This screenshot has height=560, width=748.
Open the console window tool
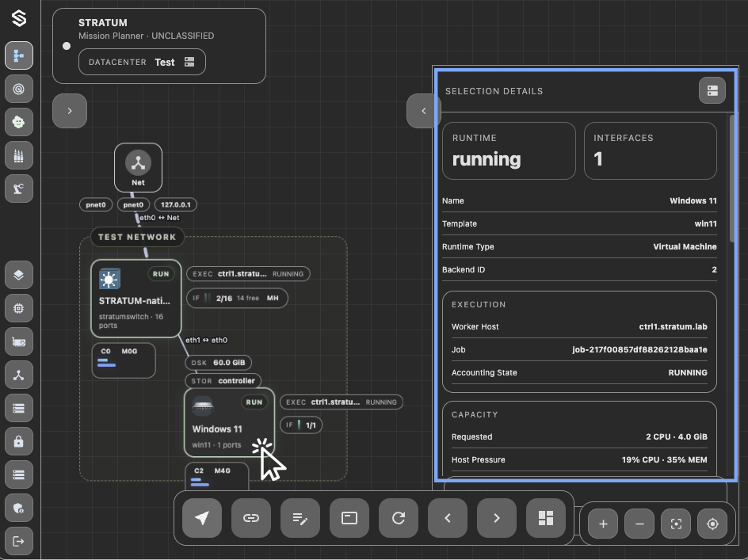(349, 518)
